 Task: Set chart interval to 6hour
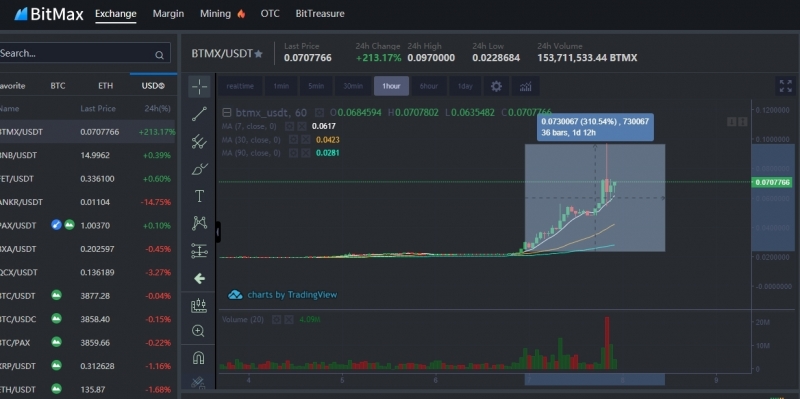(429, 86)
